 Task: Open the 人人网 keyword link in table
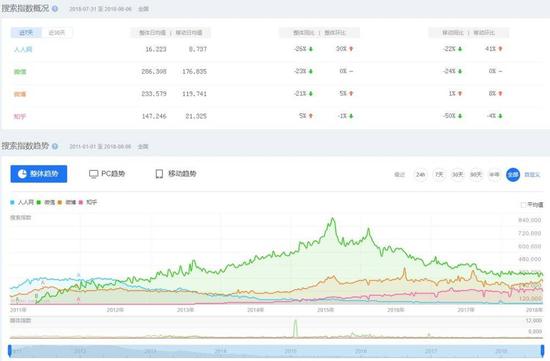click(23, 49)
